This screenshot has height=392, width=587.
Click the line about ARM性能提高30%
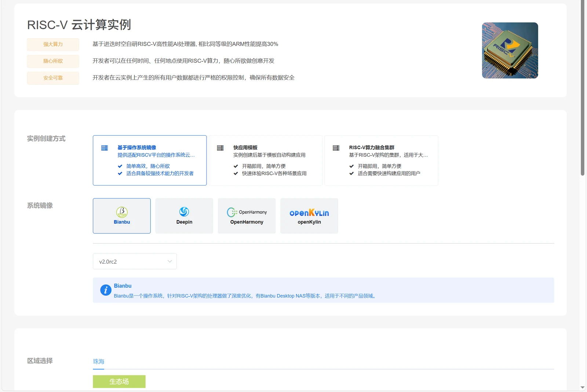point(185,44)
